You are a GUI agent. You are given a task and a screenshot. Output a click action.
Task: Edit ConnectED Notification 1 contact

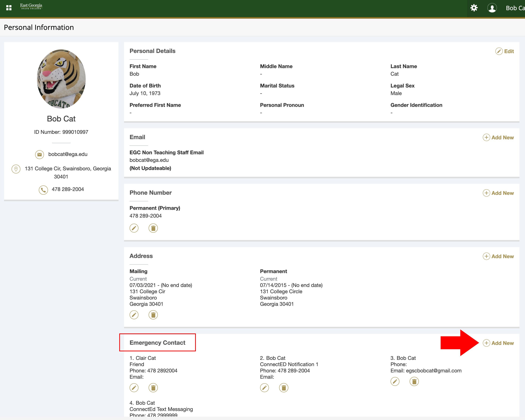pyautogui.click(x=265, y=388)
